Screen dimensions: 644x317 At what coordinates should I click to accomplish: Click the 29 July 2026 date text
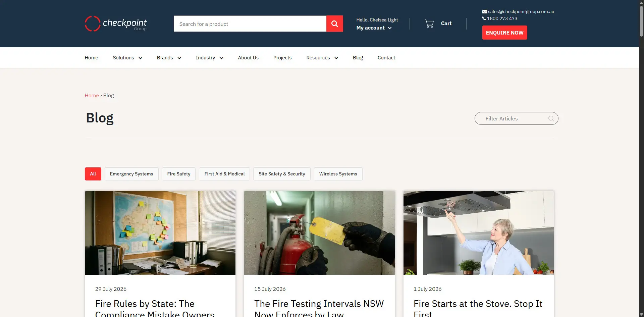point(111,289)
